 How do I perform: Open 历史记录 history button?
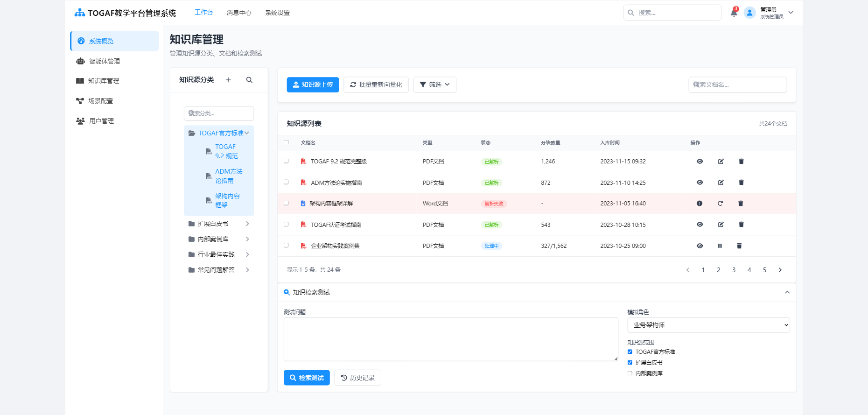[357, 378]
